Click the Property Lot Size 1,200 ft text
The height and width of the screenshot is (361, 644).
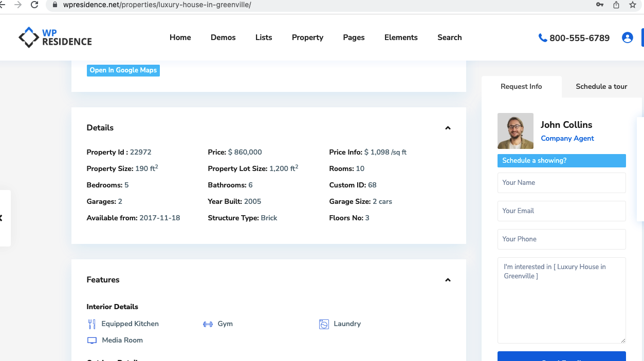pyautogui.click(x=253, y=168)
